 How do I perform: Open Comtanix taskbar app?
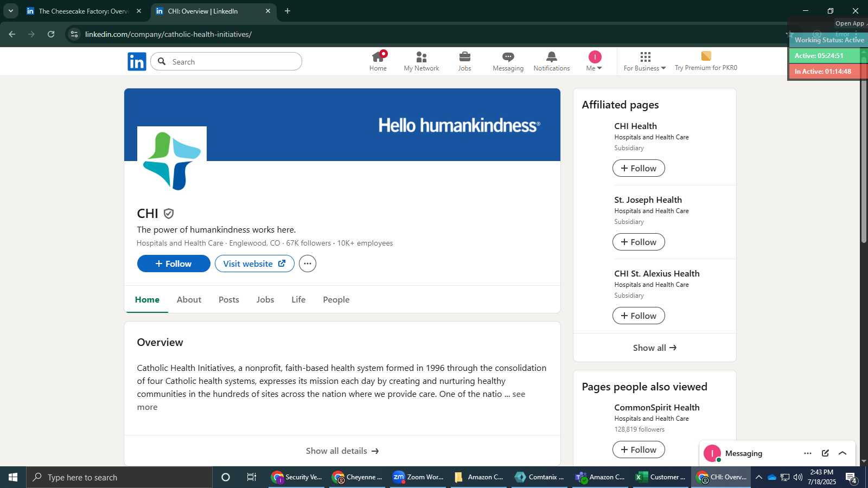[540, 477]
